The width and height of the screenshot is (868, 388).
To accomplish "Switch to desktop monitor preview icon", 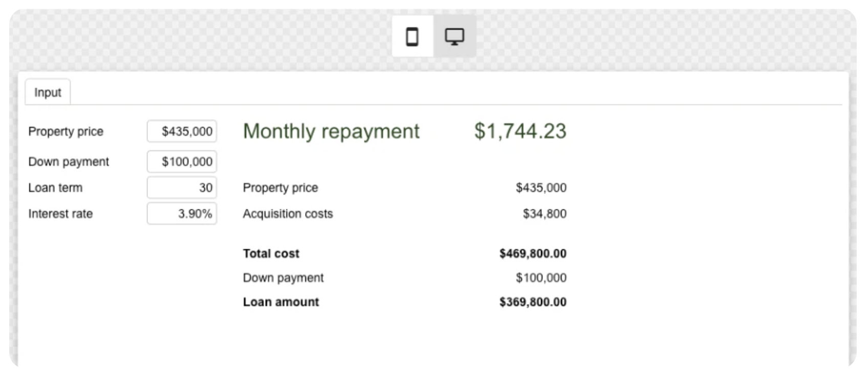I will click(x=454, y=36).
